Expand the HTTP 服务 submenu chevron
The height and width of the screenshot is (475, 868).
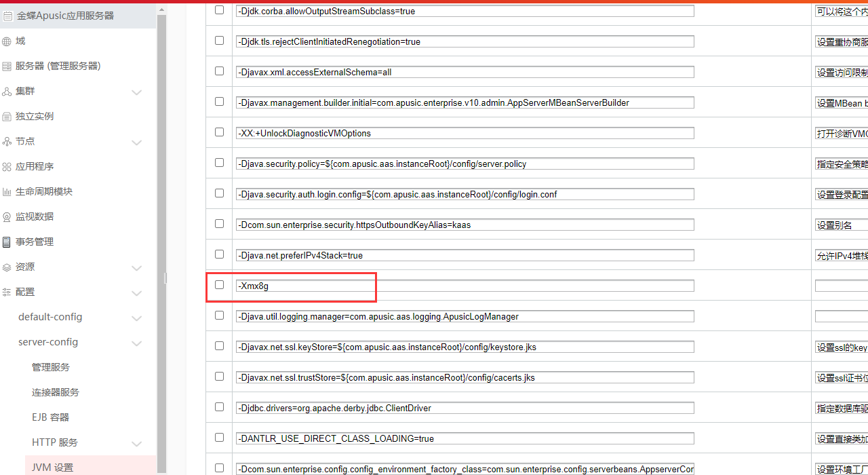click(136, 444)
